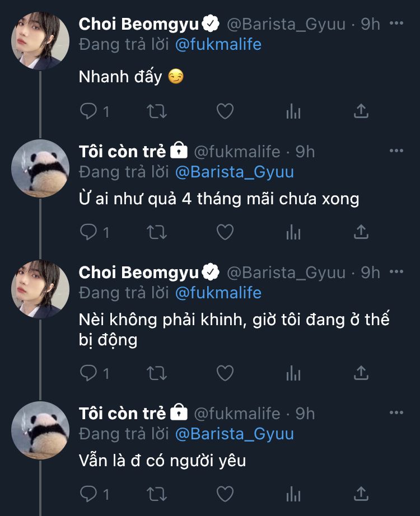The image size is (420, 516).
Task: Like the "thế bị động" tweet
Action: pos(225,372)
